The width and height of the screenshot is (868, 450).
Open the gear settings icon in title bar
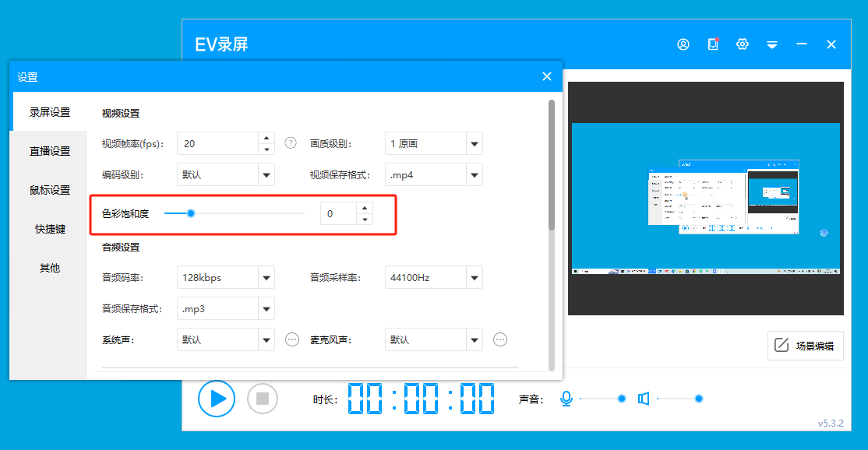click(743, 44)
